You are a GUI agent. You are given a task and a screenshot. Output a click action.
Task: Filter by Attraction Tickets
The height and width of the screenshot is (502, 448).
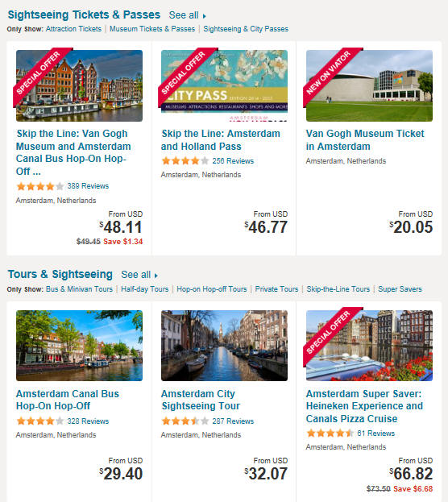tap(73, 29)
